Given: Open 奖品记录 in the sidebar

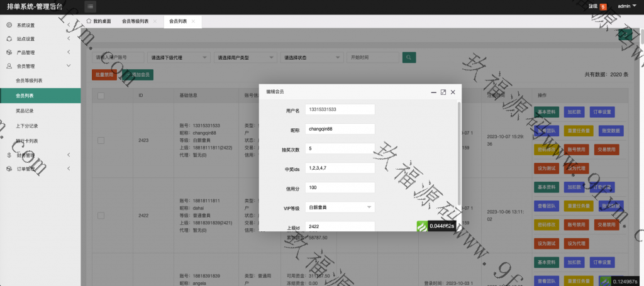Looking at the screenshot, I should (x=26, y=111).
